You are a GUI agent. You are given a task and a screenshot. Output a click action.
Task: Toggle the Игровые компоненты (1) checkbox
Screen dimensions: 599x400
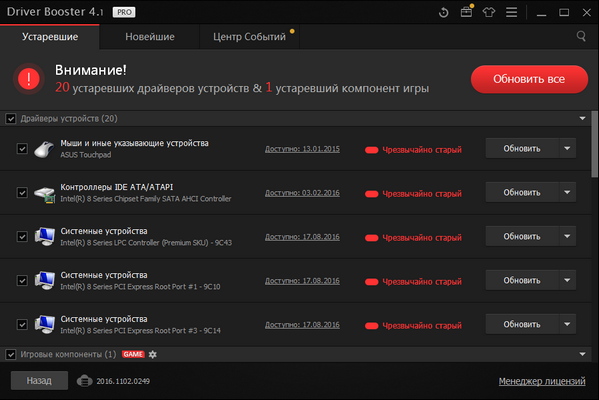coord(11,354)
